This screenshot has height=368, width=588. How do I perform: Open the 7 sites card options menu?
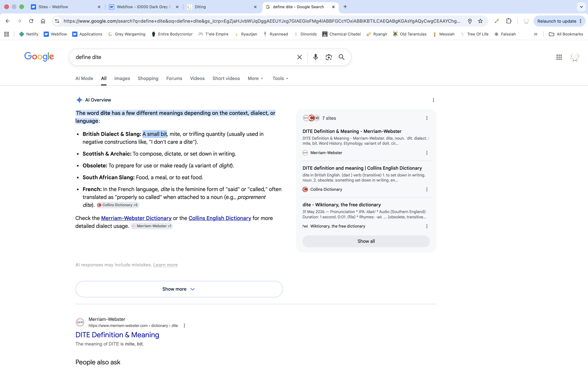click(x=427, y=118)
